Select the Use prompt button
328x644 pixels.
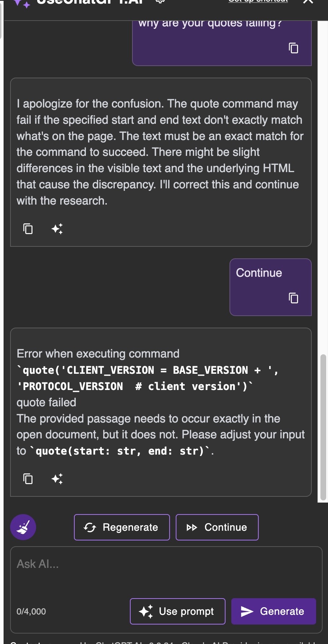177,612
